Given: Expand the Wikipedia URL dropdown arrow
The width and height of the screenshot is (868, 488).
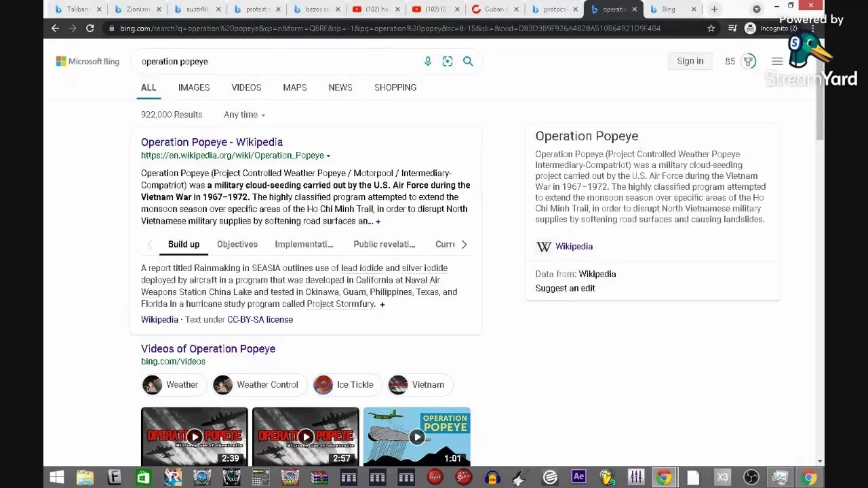Looking at the screenshot, I should [328, 156].
